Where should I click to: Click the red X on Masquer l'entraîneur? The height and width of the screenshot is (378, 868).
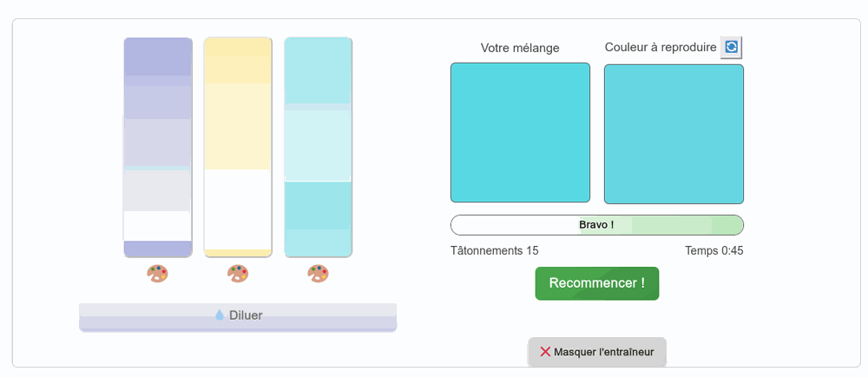point(545,352)
